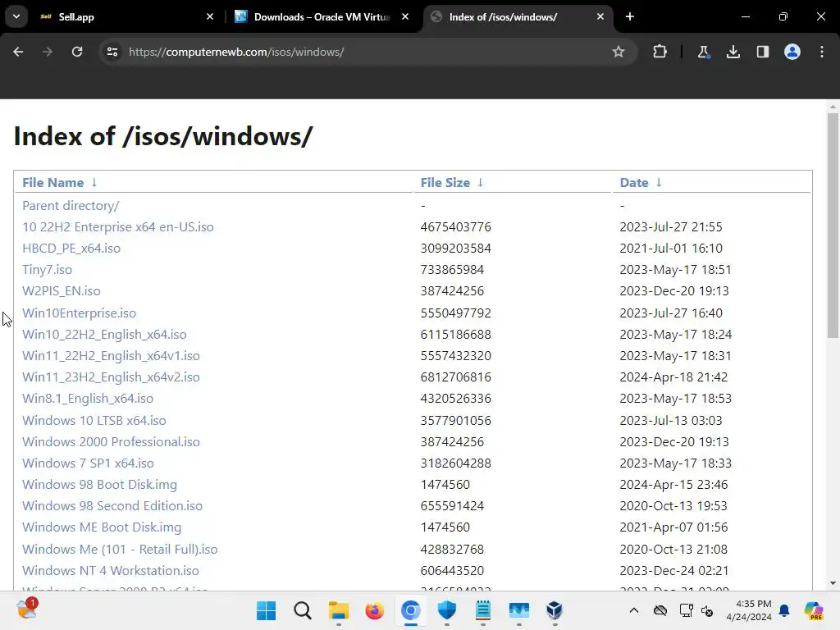
Task: Close the Oracle VM VirtualBox tab
Action: pyautogui.click(x=405, y=16)
